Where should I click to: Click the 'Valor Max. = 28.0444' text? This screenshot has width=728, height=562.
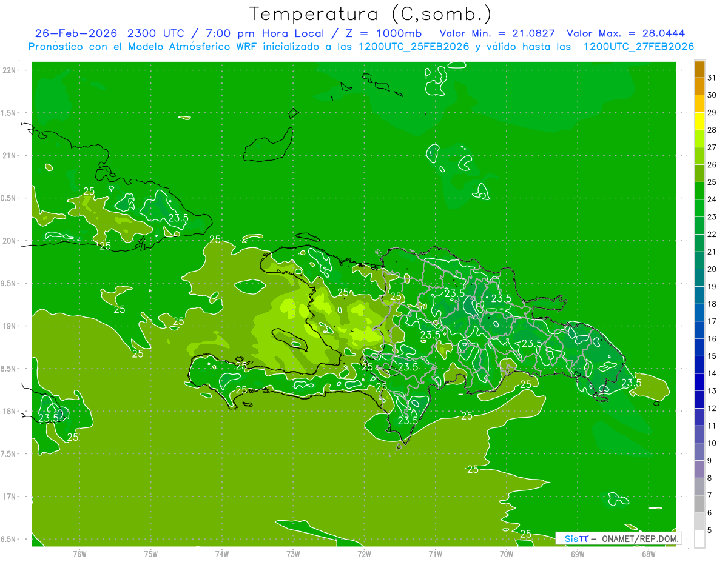(x=625, y=33)
